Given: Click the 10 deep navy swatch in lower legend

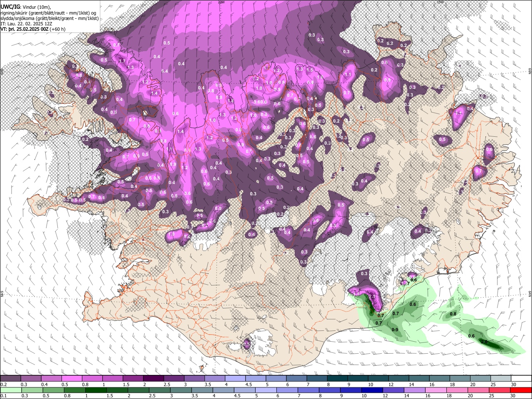Looking at the screenshot, I should 372,390.
